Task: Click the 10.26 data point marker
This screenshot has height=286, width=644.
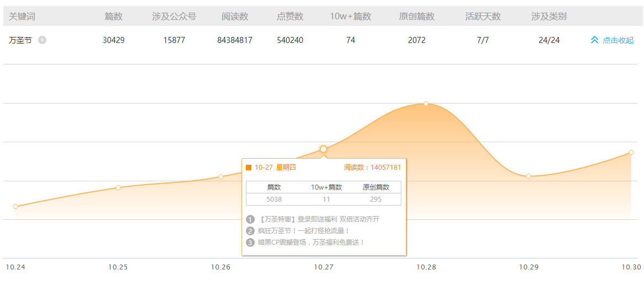Action: [x=221, y=177]
